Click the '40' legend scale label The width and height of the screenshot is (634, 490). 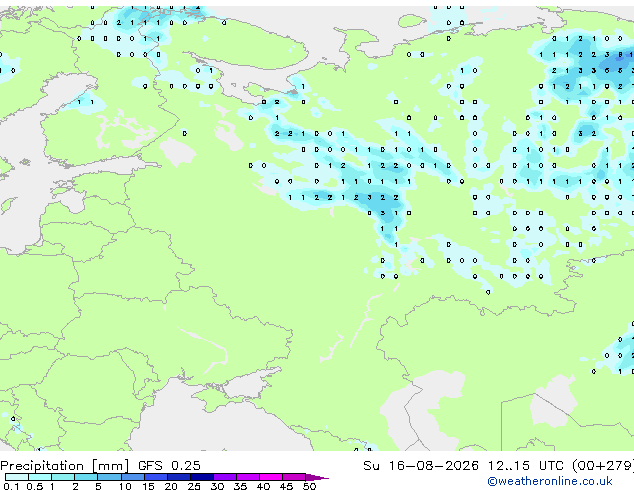click(263, 486)
